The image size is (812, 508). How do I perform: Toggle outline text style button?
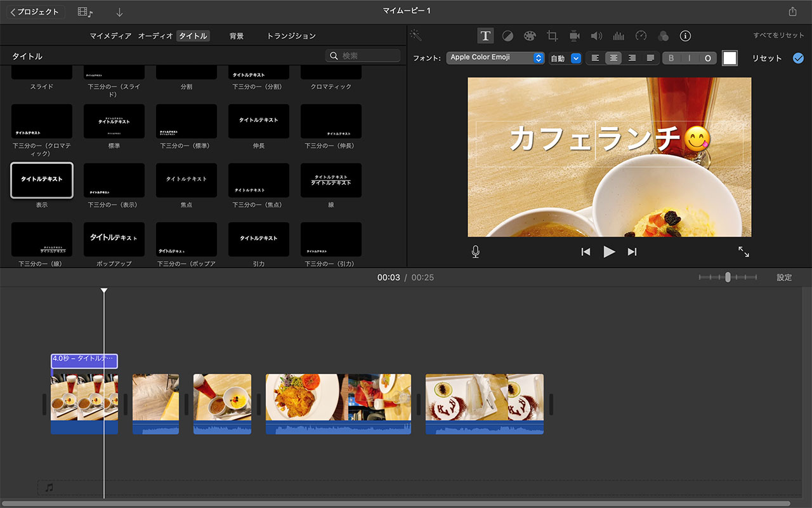point(707,58)
